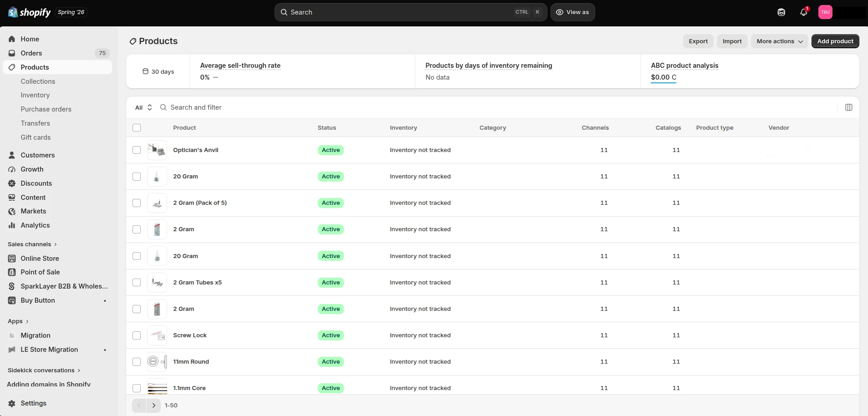Select the 2 Gram (Pack of 5) checkbox
Viewport: 868px width, 416px height.
[x=137, y=203]
